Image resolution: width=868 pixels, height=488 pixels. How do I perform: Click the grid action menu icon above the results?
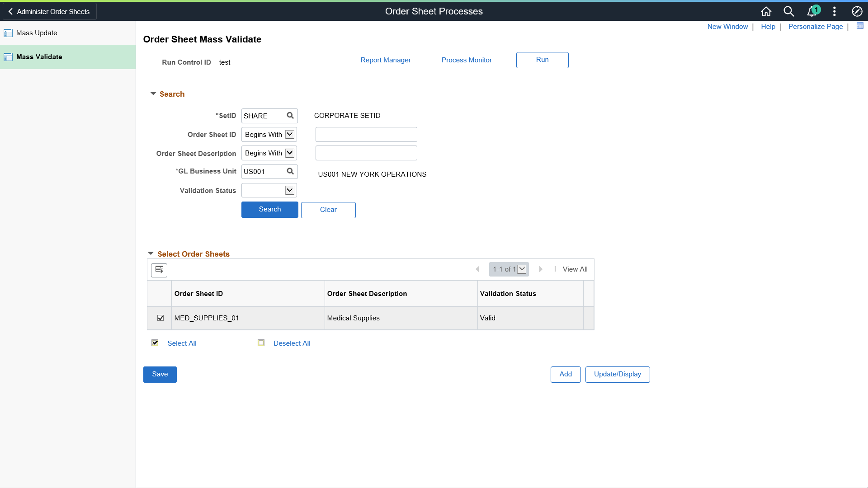159,270
